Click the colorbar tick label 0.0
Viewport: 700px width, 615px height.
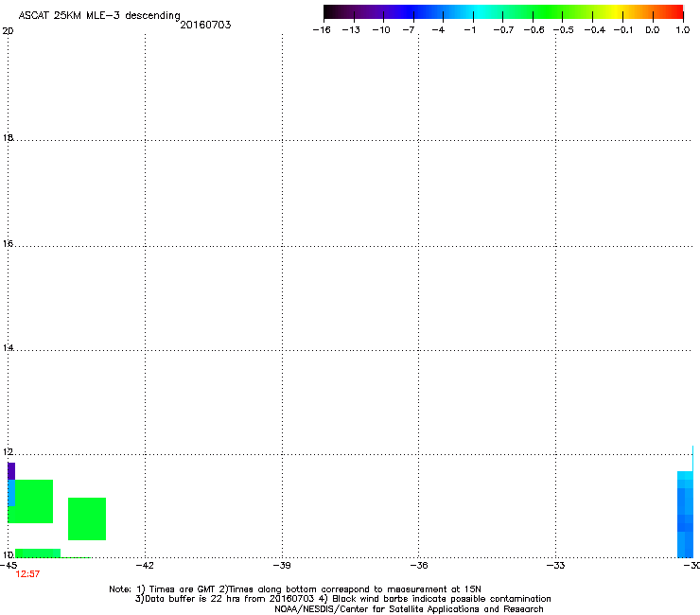coord(653,30)
